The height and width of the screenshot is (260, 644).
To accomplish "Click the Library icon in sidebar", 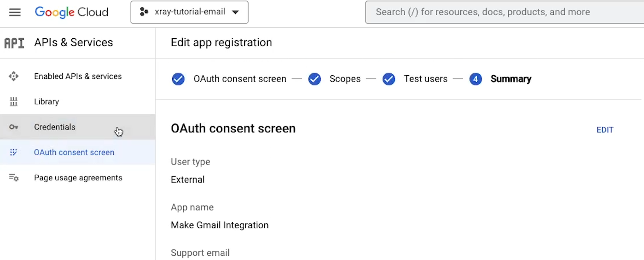I will click(x=14, y=102).
